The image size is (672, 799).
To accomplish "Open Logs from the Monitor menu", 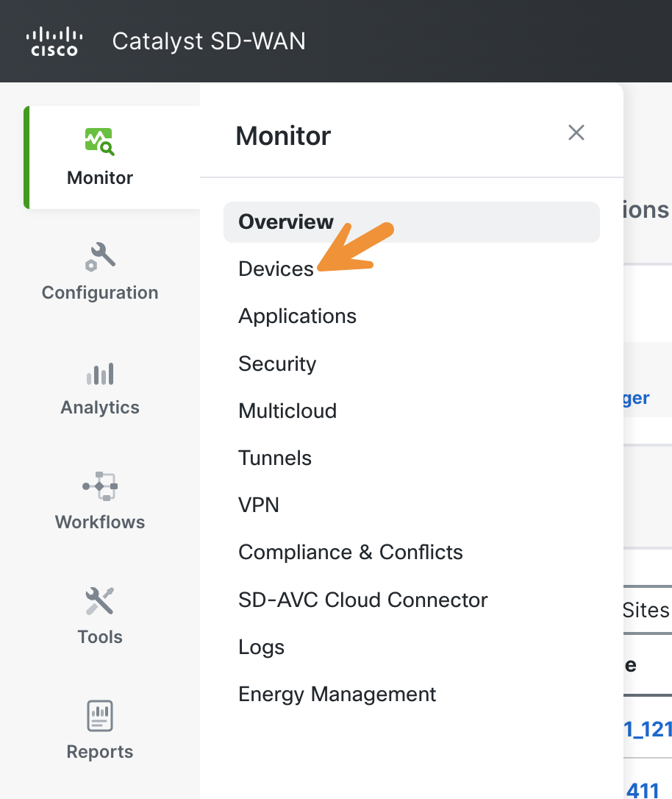I will [261, 647].
